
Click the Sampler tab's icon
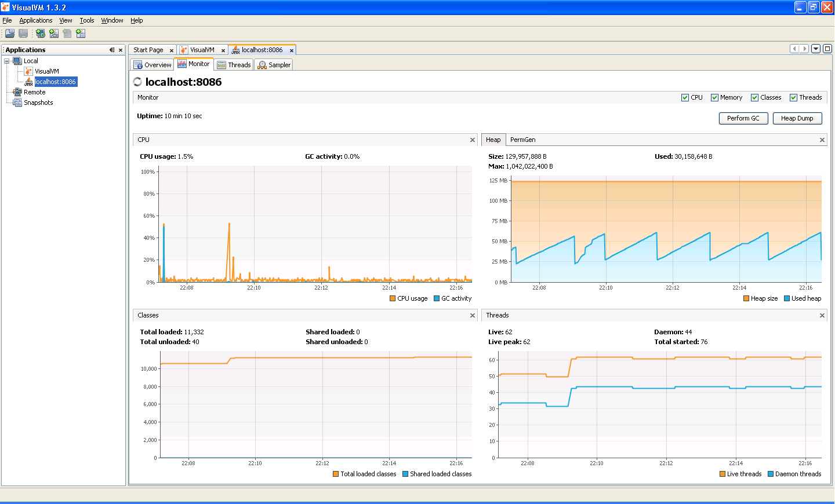262,65
